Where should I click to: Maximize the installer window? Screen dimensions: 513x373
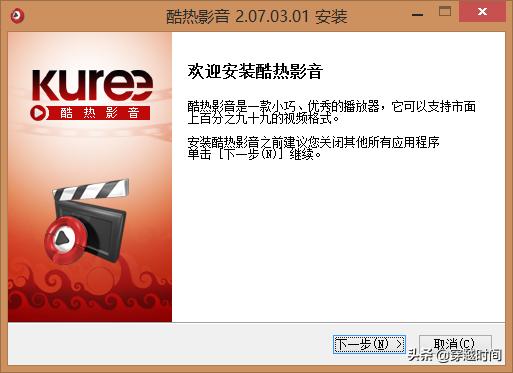pyautogui.click(x=445, y=12)
